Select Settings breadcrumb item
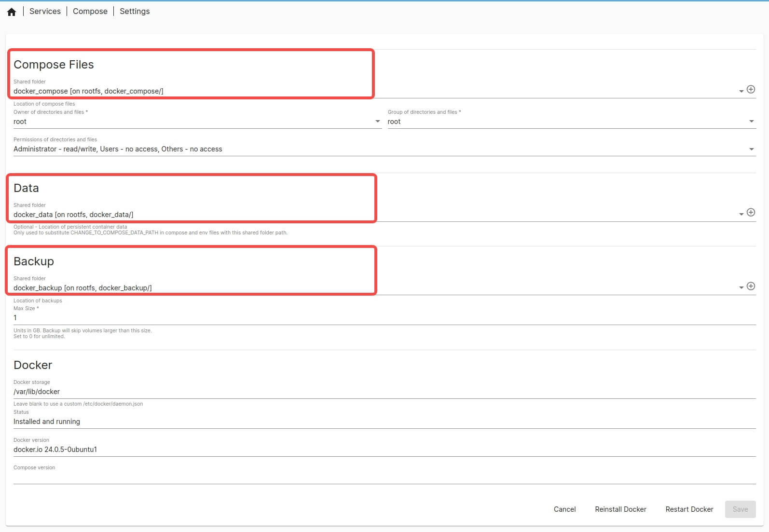The width and height of the screenshot is (769, 532). pos(135,11)
